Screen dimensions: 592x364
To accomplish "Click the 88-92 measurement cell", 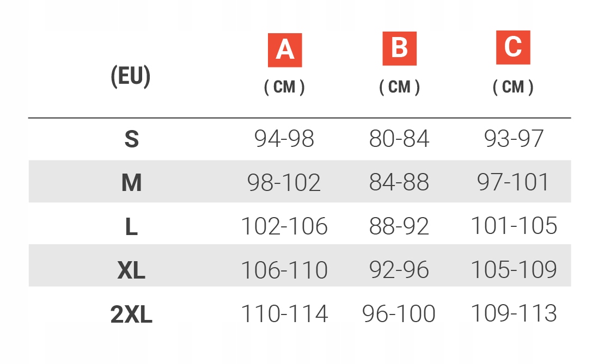I will [399, 226].
